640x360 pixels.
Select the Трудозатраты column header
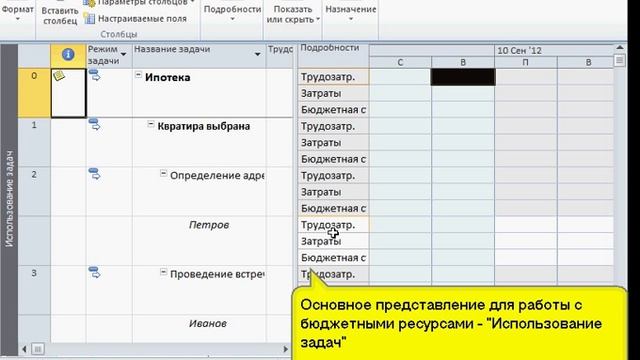280,56
